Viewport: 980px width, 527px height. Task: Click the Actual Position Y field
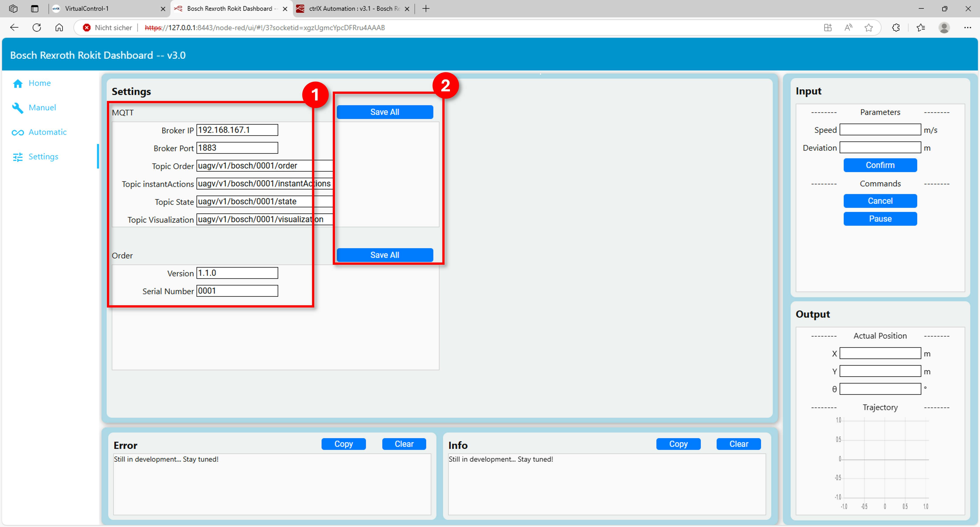(x=880, y=371)
